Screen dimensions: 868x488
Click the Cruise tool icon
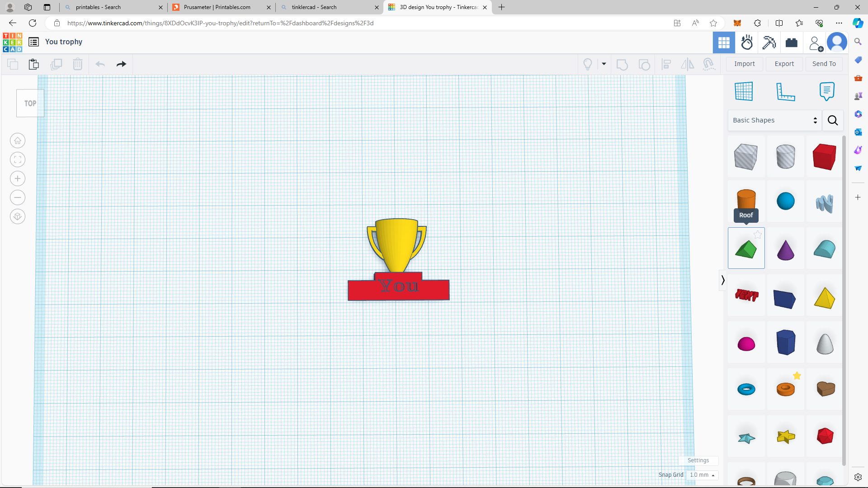pyautogui.click(x=709, y=65)
